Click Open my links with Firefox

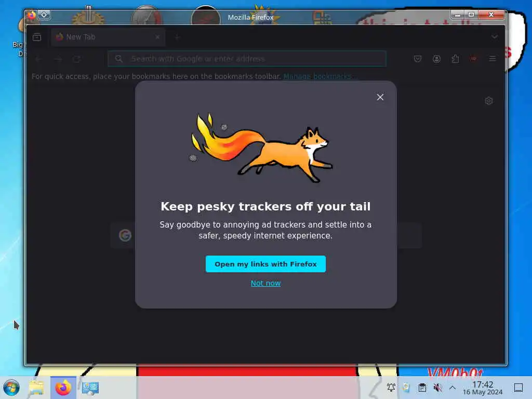(x=265, y=264)
